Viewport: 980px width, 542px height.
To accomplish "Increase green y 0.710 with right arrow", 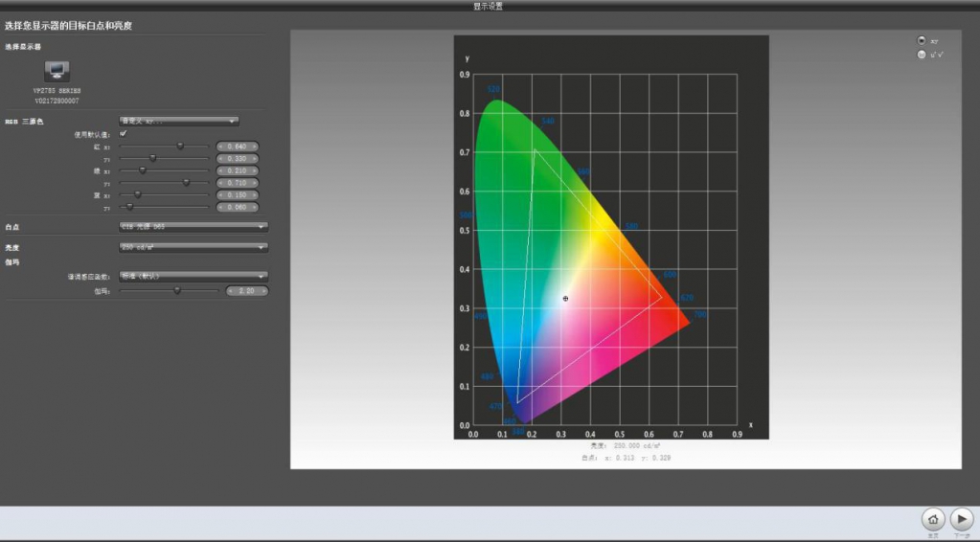I will [255, 183].
